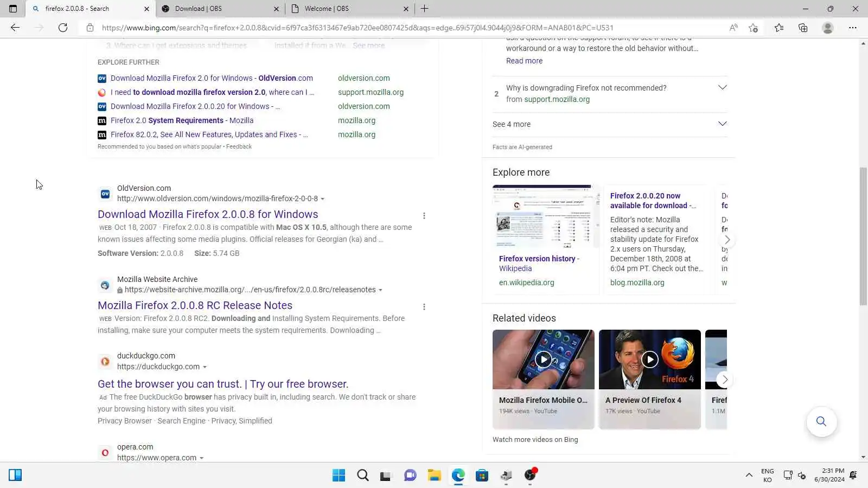
Task: Open Widgets panel in taskbar
Action: point(15,476)
